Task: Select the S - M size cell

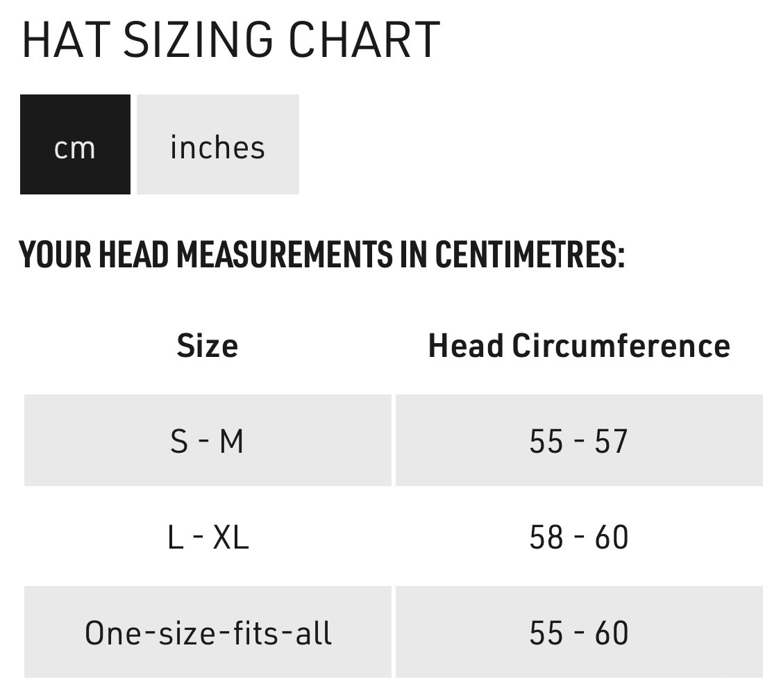Action: (x=207, y=441)
